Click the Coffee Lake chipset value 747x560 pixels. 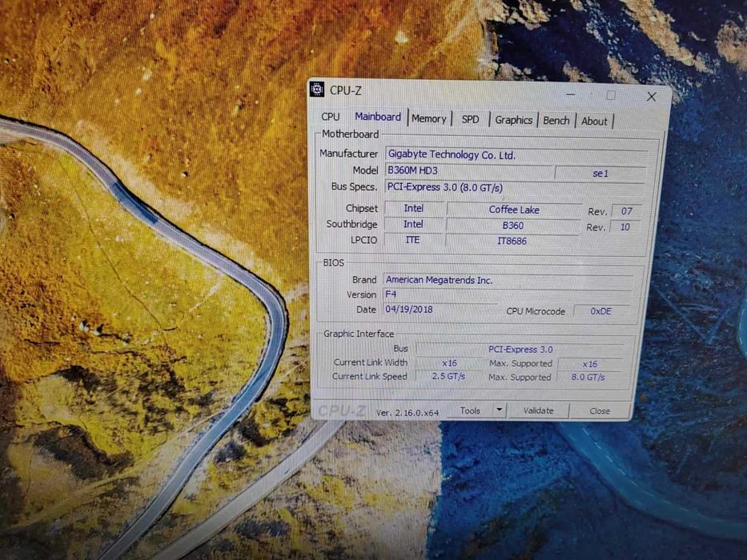[x=514, y=210]
